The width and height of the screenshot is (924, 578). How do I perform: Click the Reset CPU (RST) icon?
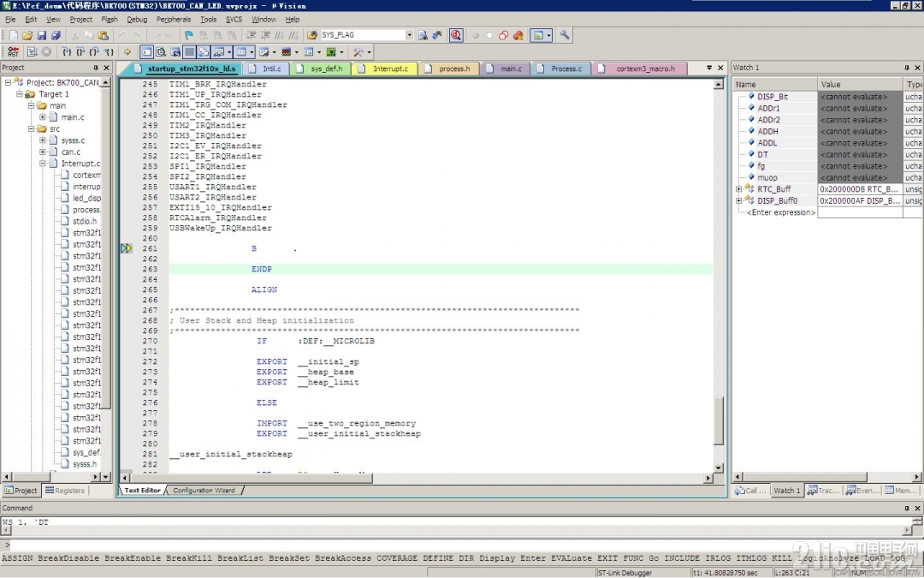point(13,52)
